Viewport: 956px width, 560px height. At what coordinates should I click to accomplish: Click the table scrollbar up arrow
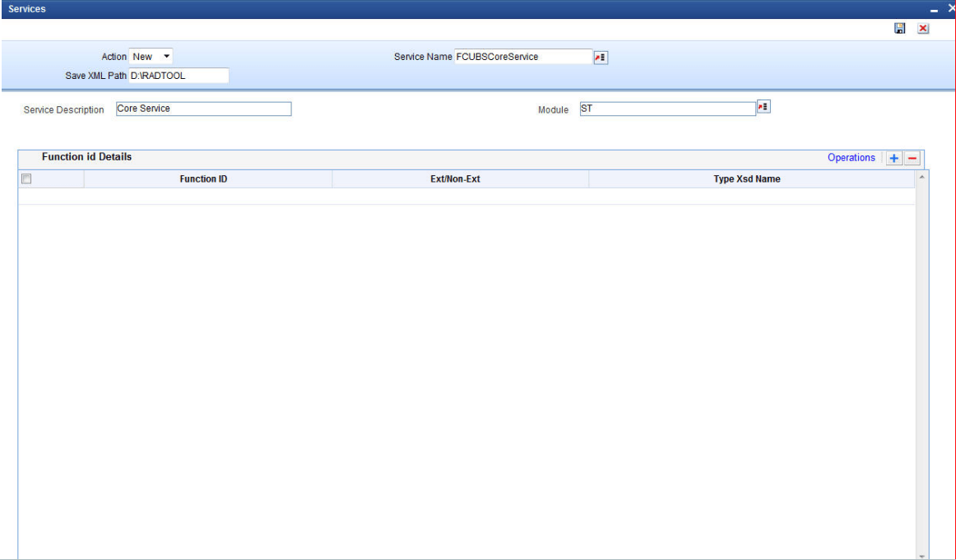tap(921, 177)
